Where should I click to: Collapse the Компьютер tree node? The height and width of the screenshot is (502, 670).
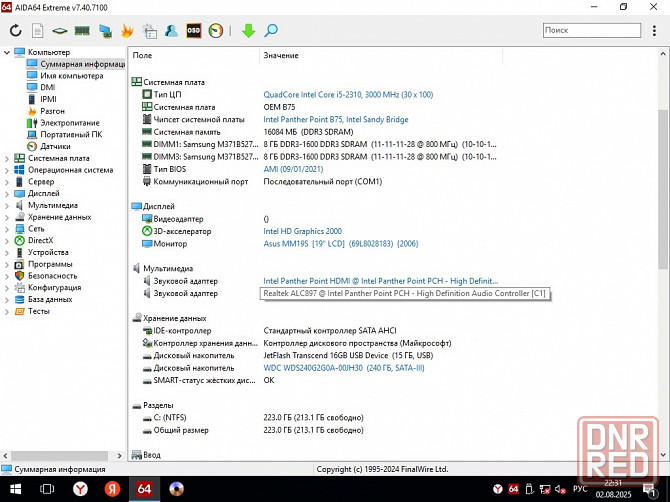click(x=6, y=52)
